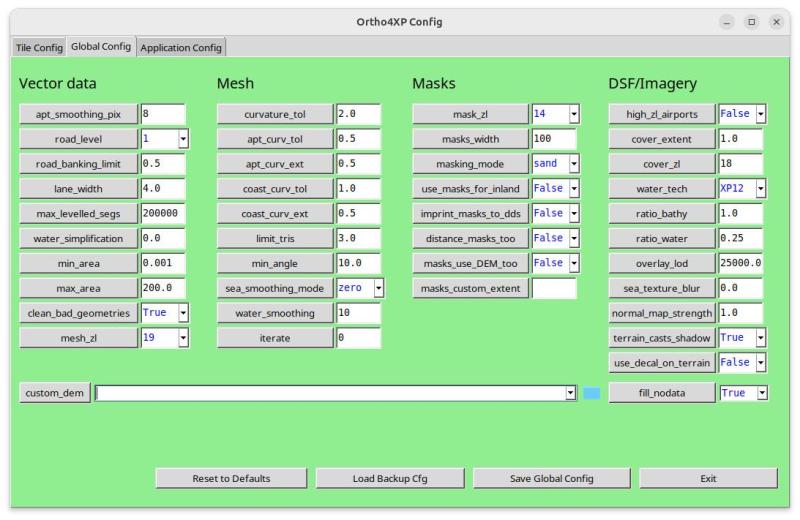The height and width of the screenshot is (520, 800).
Task: Focus the curvature_tol value field
Action: 358,114
